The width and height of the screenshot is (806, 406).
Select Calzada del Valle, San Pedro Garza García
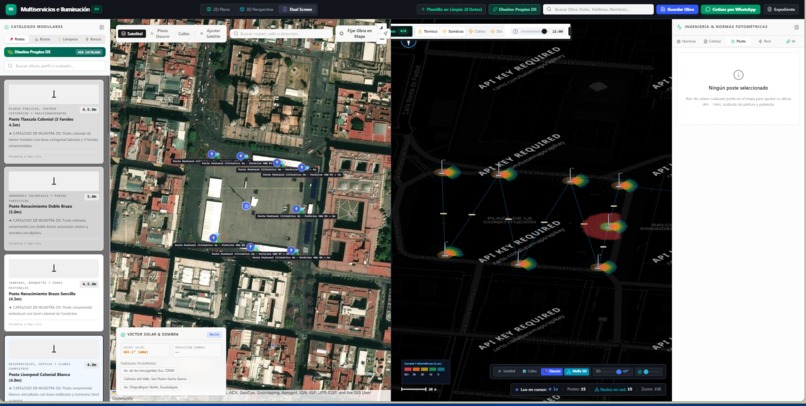[155, 379]
